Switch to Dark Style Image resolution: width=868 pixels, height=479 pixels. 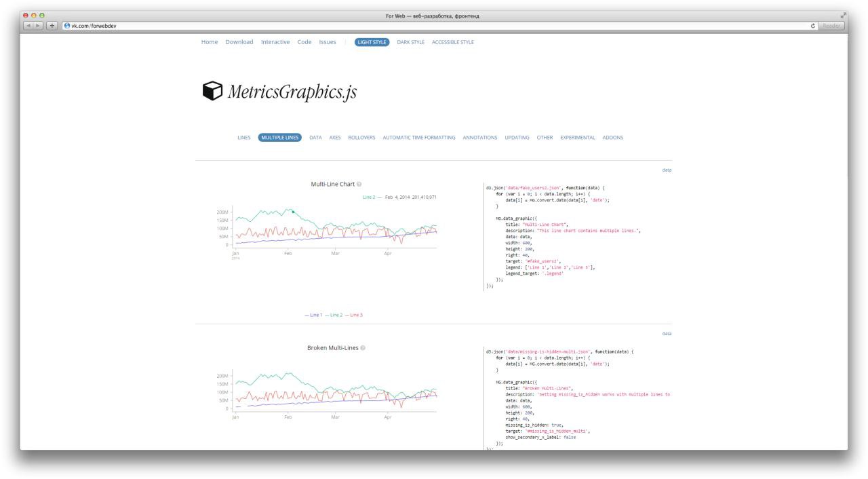click(x=411, y=42)
